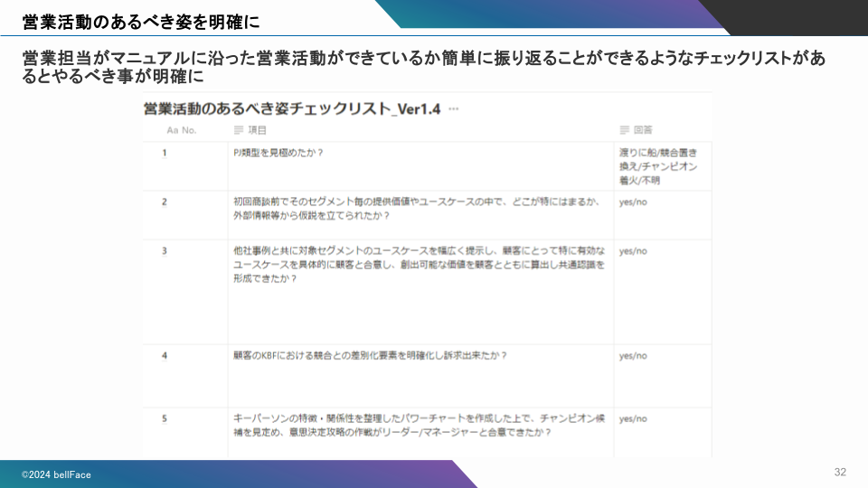The width and height of the screenshot is (868, 488).
Task: Click the item text about 顧客のKBF in row 4
Action: click(370, 355)
